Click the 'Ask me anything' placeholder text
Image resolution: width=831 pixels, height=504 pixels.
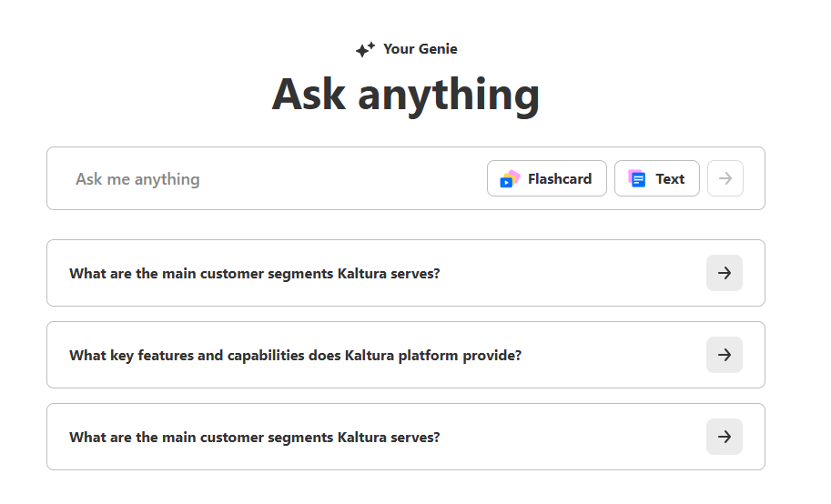coord(137,179)
